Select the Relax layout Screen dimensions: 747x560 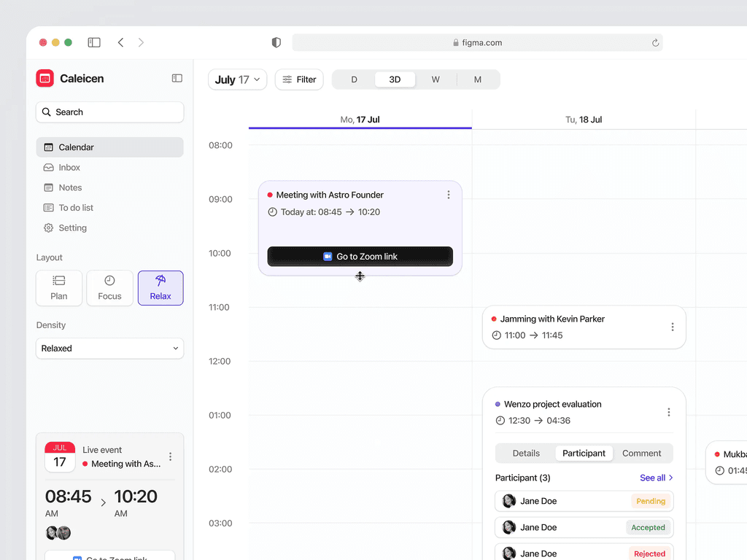pyautogui.click(x=160, y=288)
